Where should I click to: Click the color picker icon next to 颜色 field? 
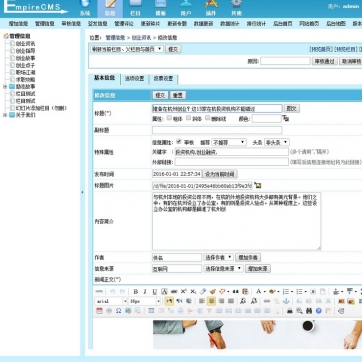286,118
